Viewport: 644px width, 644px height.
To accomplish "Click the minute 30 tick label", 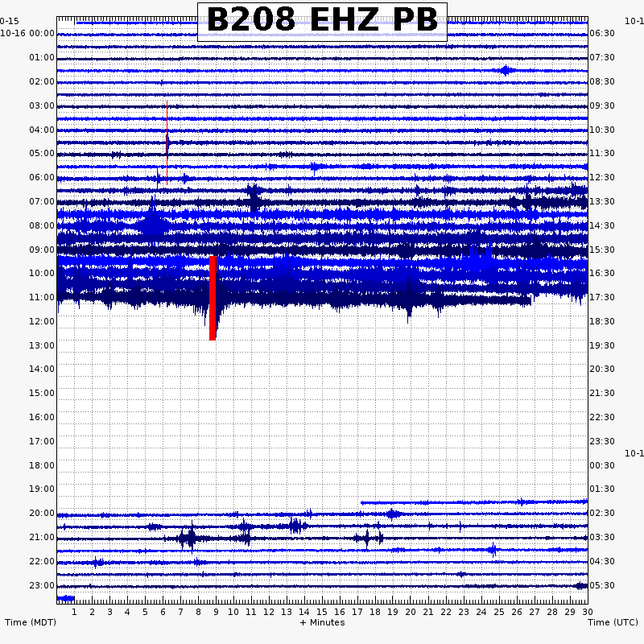I will pyautogui.click(x=588, y=612).
